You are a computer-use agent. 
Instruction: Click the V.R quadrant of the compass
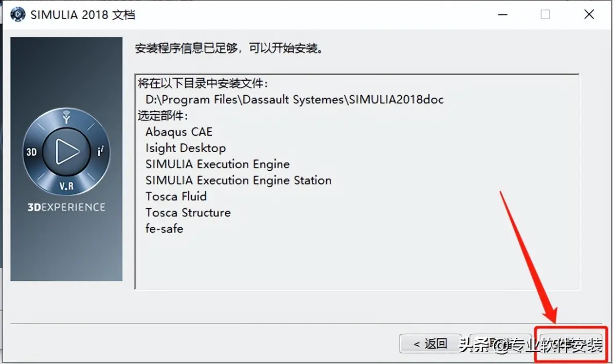click(66, 186)
